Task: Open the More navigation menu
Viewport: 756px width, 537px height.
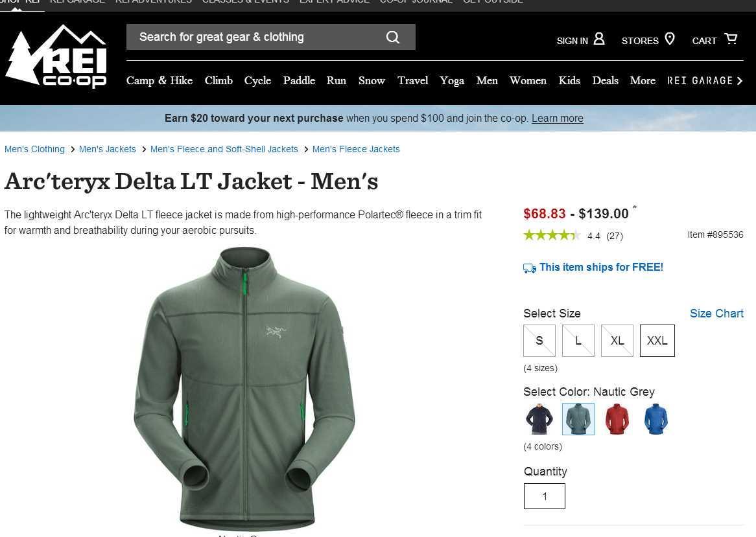Action: click(643, 80)
